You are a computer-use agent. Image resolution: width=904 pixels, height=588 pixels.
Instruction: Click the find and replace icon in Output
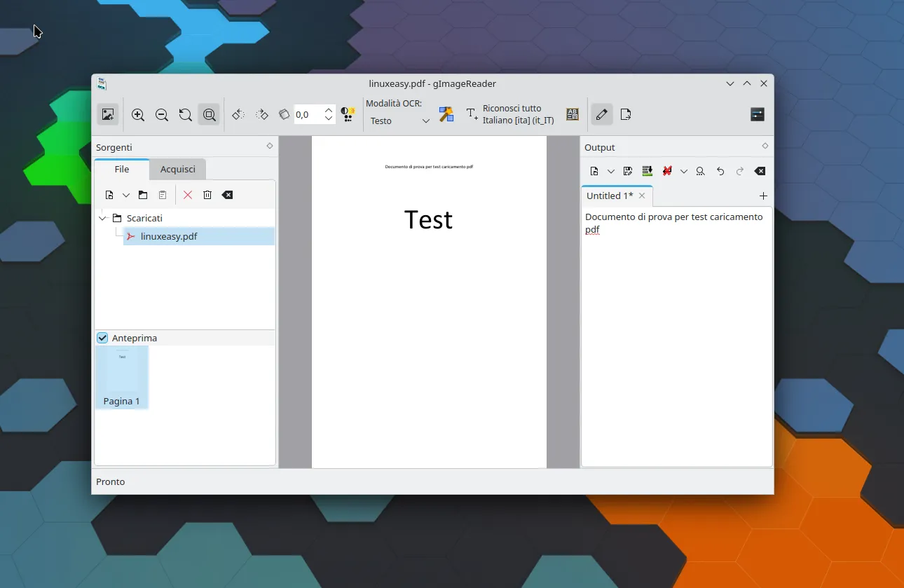pyautogui.click(x=700, y=171)
